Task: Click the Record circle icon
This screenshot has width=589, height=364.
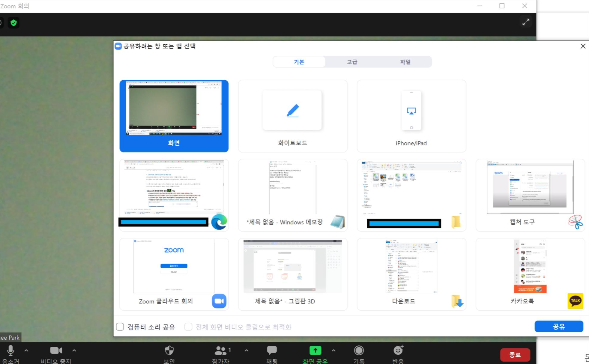Action: point(359,350)
